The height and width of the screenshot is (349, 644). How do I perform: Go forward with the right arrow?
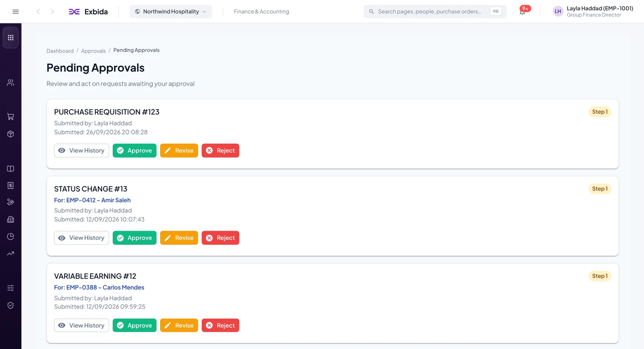52,12
